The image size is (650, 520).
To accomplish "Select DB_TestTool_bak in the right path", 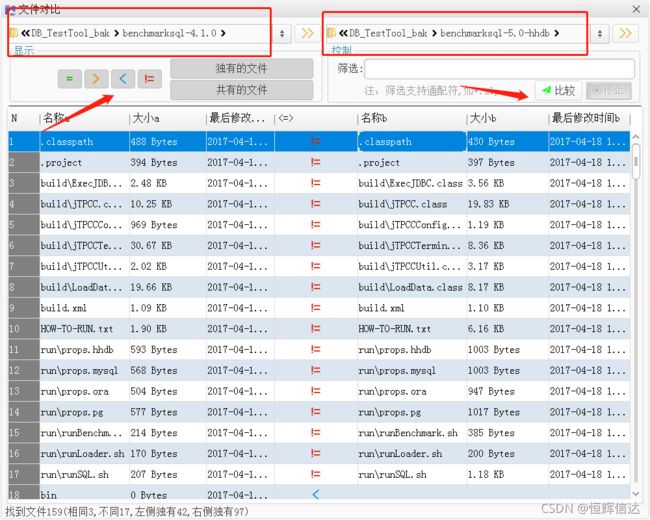I will point(388,33).
